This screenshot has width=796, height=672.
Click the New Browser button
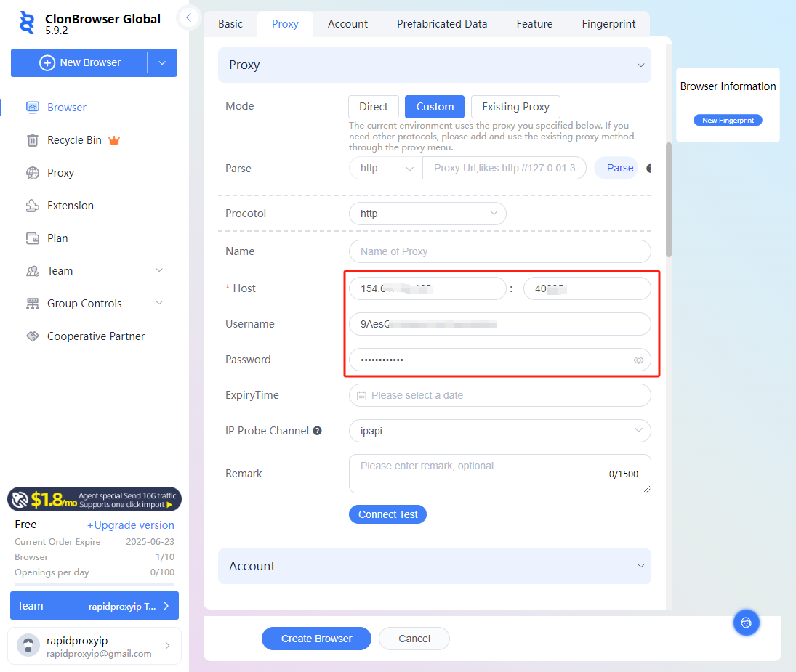pyautogui.click(x=79, y=63)
